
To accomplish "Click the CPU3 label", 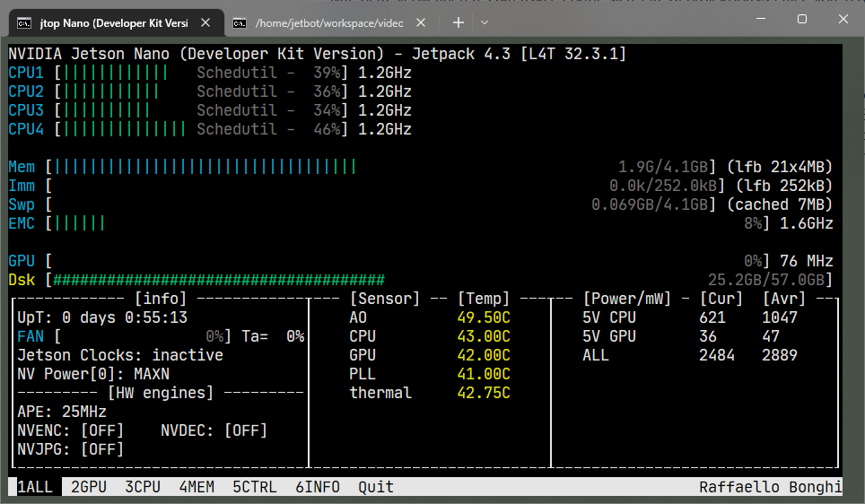I will click(x=26, y=110).
